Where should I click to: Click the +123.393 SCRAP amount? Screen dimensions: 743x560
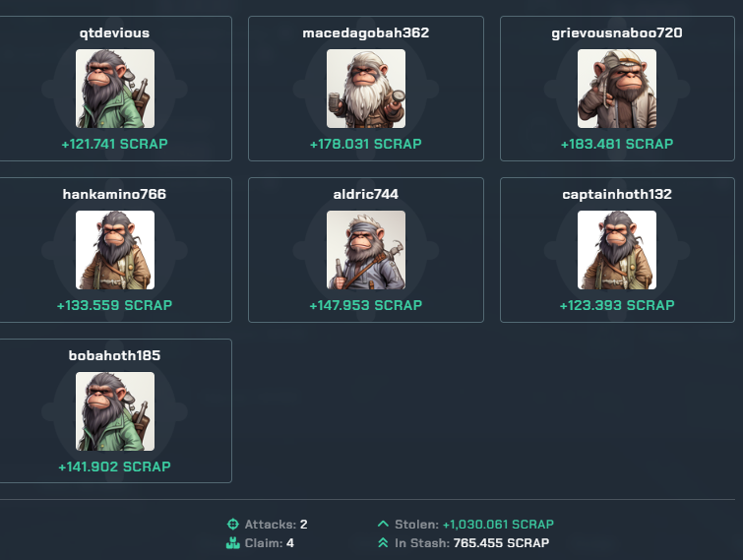617,305
